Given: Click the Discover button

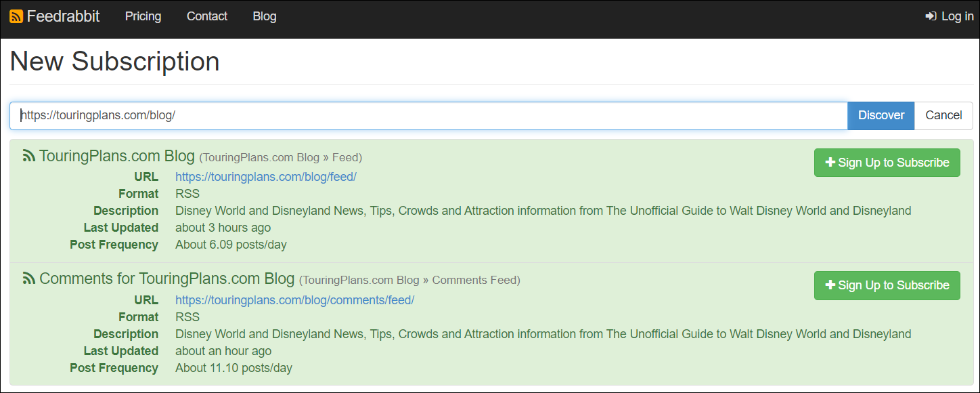Looking at the screenshot, I should pos(881,115).
